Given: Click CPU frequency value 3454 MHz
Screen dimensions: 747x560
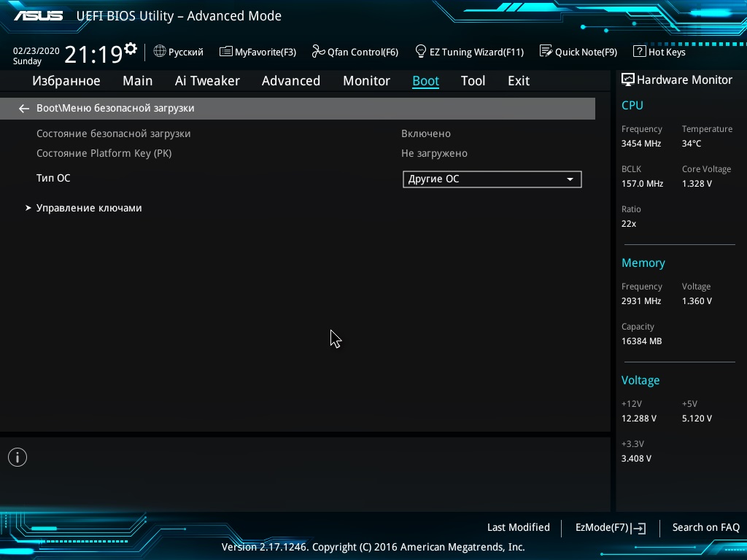Looking at the screenshot, I should pyautogui.click(x=641, y=144).
